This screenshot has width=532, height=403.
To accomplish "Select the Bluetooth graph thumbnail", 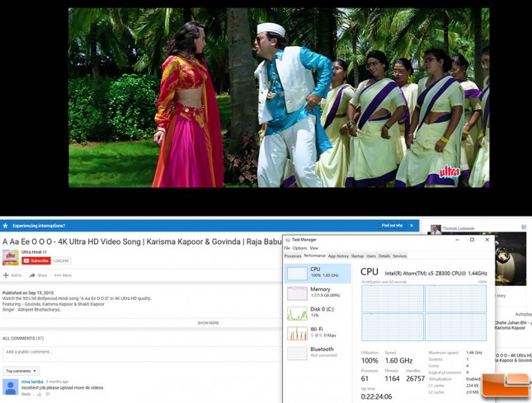I will tap(297, 354).
